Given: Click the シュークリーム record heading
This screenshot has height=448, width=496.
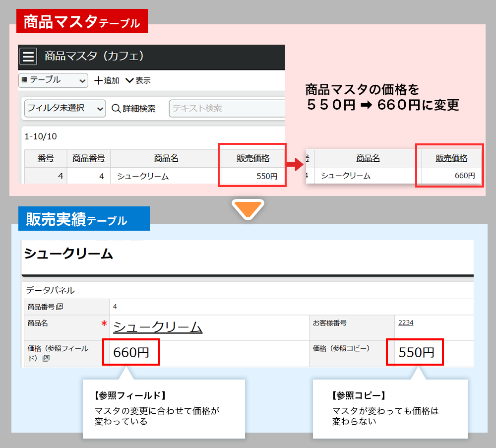Looking at the screenshot, I should coord(68,254).
